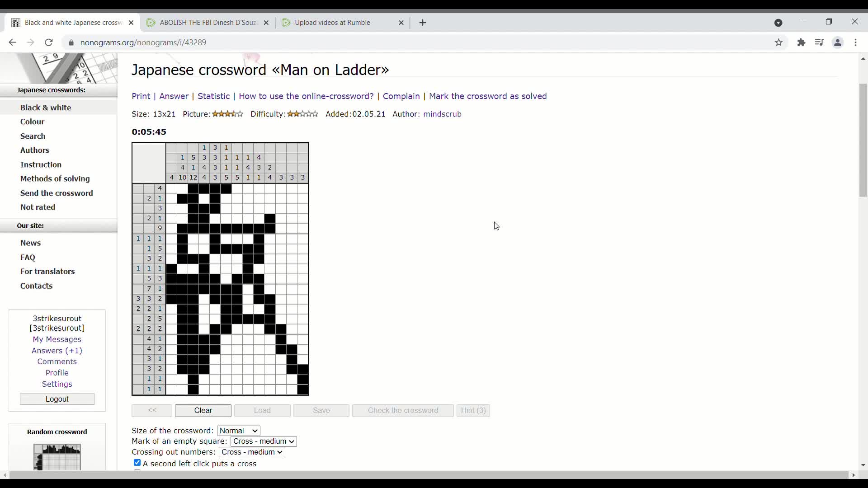Open the Crossing out numbers dropdown
The image size is (868, 488).
coord(252,452)
